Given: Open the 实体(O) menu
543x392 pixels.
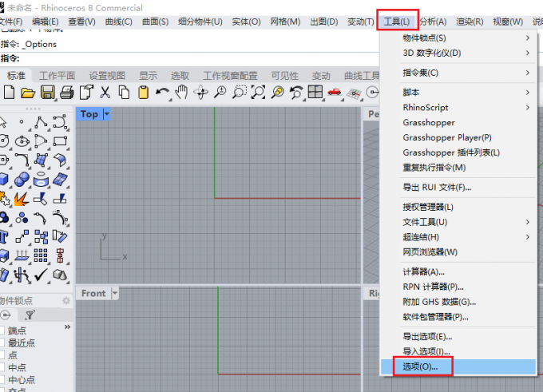Looking at the screenshot, I should [x=246, y=22].
